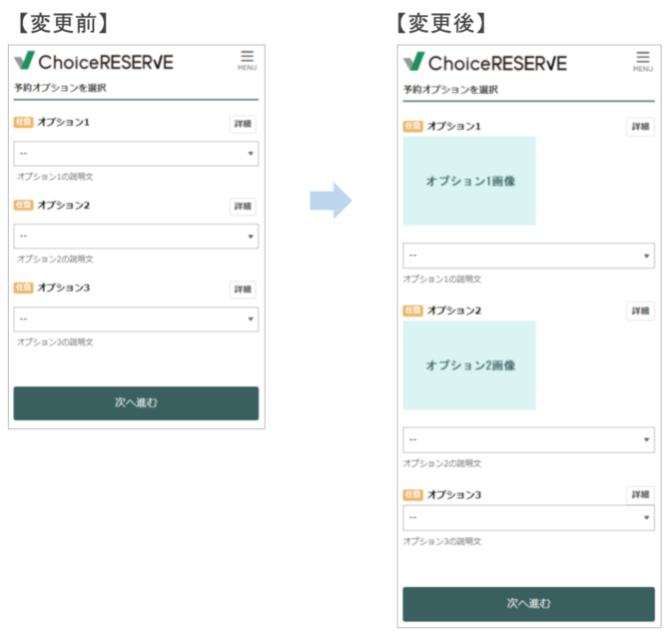Click オプション3の説明文 text in the after screen

(x=442, y=541)
